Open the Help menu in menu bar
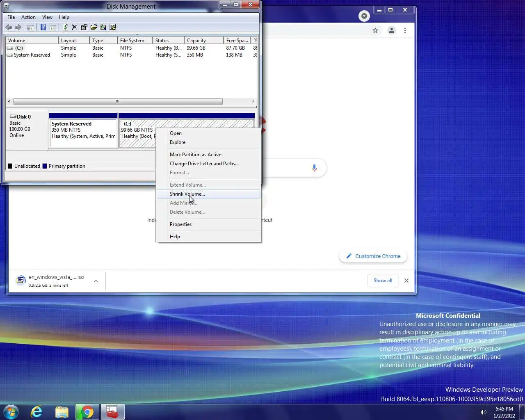 [64, 17]
